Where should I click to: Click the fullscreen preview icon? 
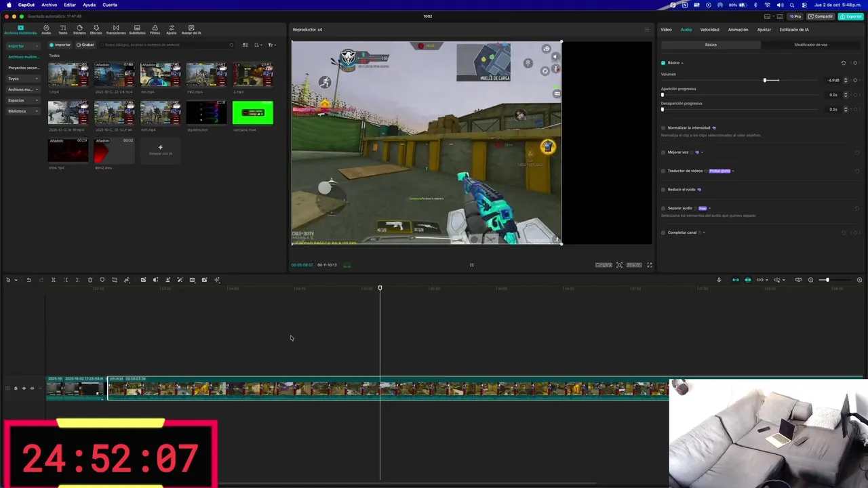(x=650, y=265)
